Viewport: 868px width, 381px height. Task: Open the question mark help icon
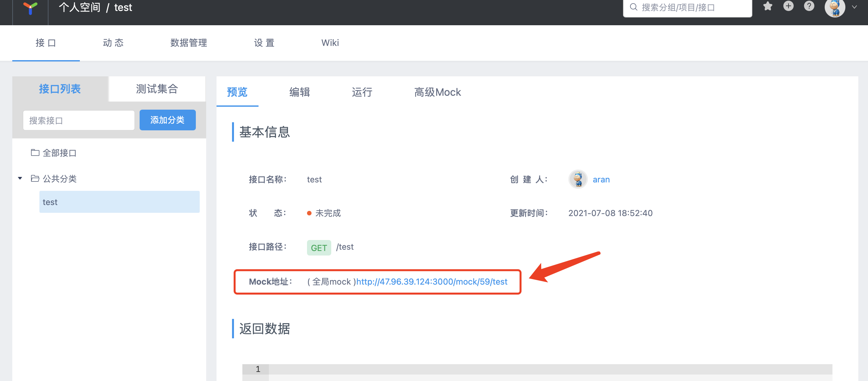[x=809, y=6]
